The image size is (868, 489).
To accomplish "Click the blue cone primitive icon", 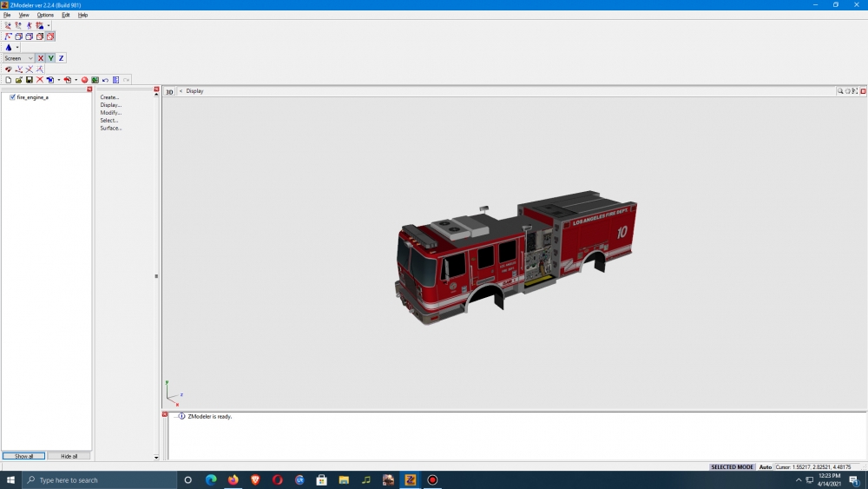I will click(x=9, y=47).
